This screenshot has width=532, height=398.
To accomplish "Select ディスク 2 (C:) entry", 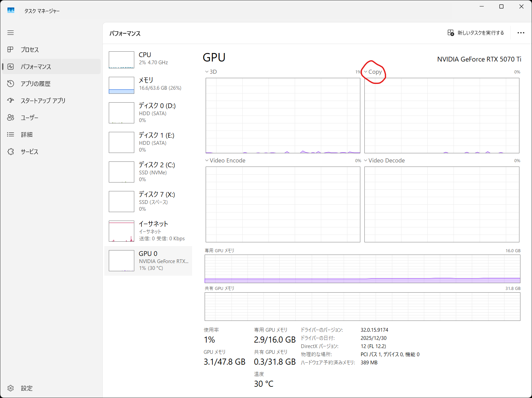I will 148,172.
